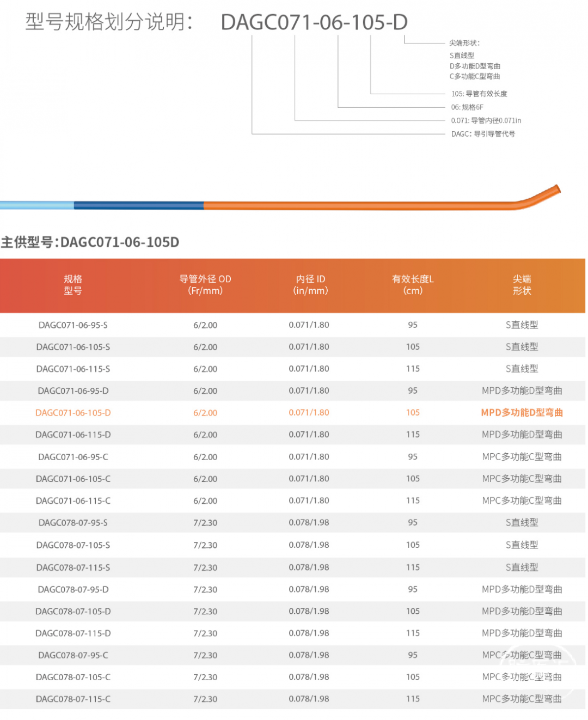Click OD 6/2.00 in DAGC071-06-95-S row
Viewport: 588px width, 720px height.
pos(205,325)
